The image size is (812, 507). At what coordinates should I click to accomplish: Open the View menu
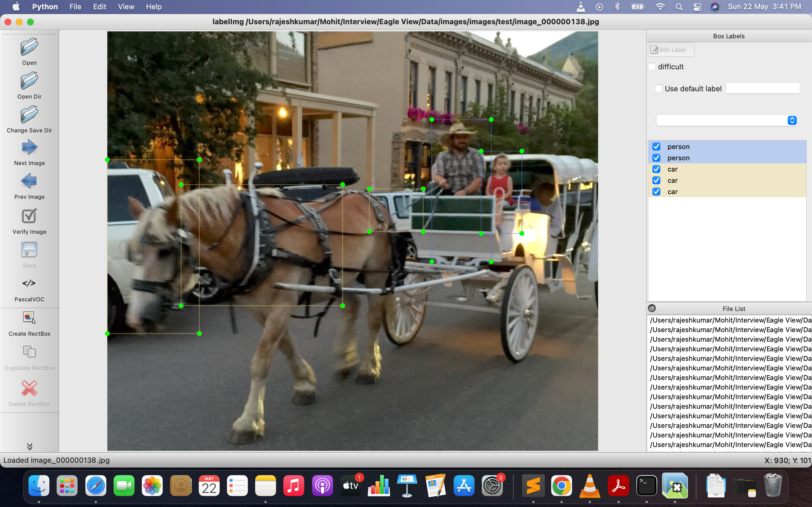pos(125,6)
